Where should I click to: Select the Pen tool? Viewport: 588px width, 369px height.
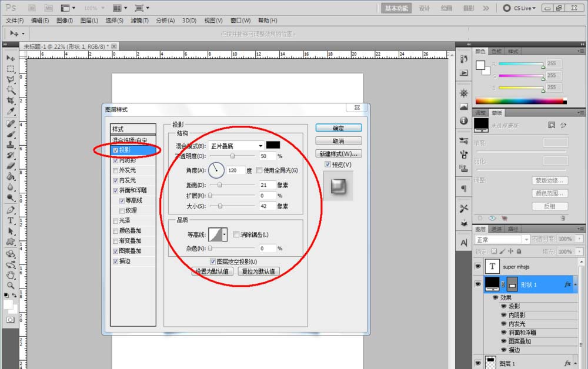[x=11, y=210]
